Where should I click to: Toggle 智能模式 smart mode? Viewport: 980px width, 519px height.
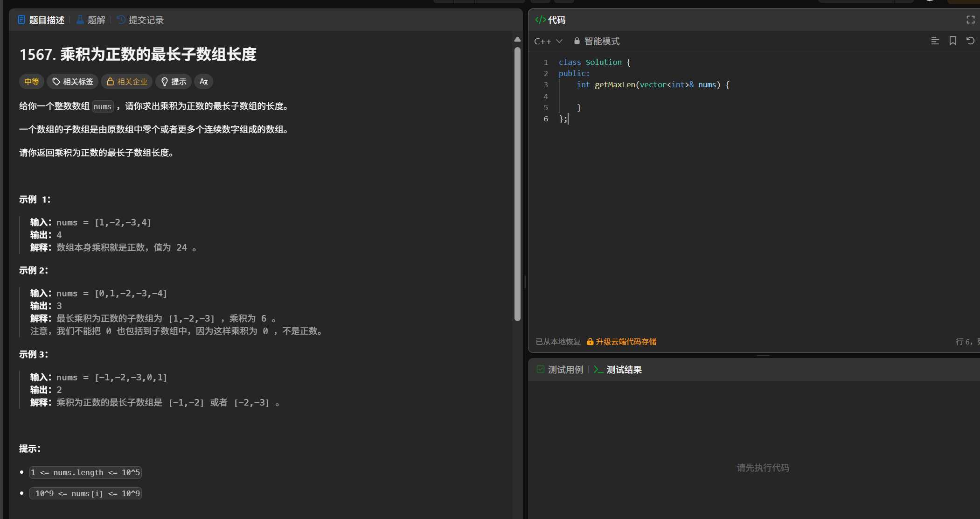(x=602, y=41)
